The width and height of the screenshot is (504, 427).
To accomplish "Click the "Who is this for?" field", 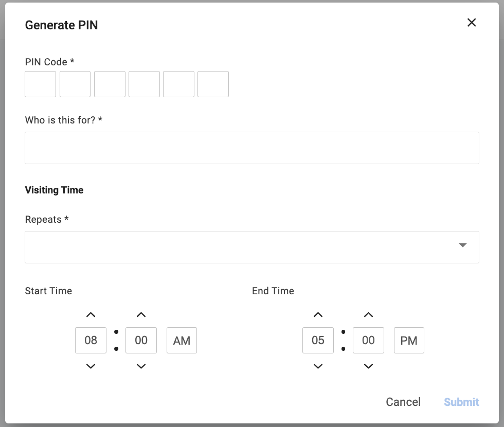I will 252,148.
